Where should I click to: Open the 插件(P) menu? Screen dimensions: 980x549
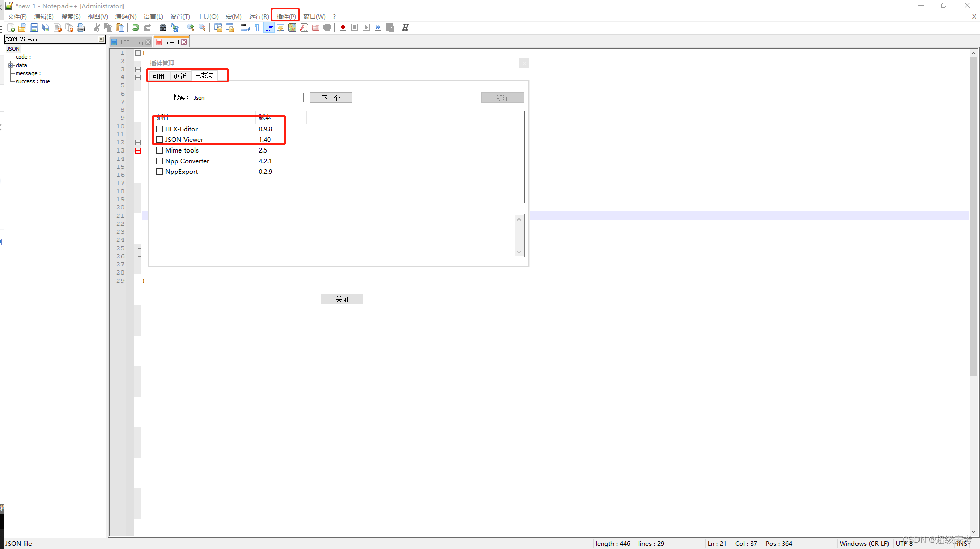[x=286, y=16]
